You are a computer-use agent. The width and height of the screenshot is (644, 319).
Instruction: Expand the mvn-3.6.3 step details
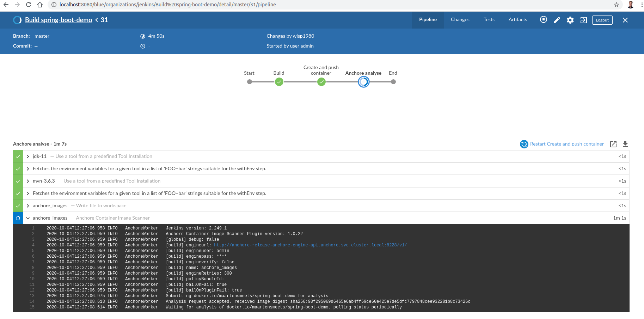tap(27, 181)
